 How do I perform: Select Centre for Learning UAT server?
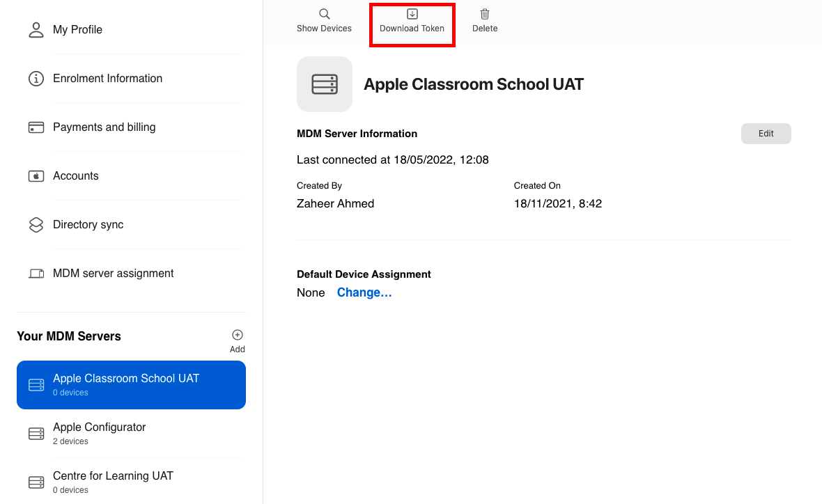click(131, 482)
